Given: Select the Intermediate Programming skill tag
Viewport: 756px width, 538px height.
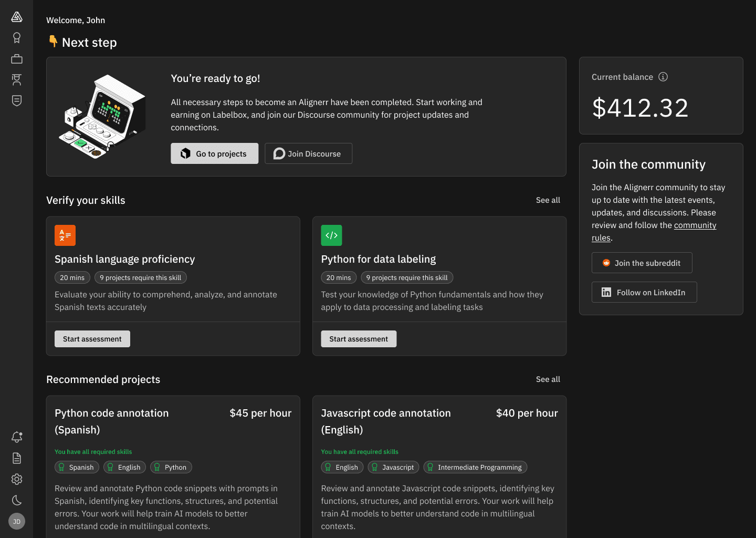Looking at the screenshot, I should 475,467.
